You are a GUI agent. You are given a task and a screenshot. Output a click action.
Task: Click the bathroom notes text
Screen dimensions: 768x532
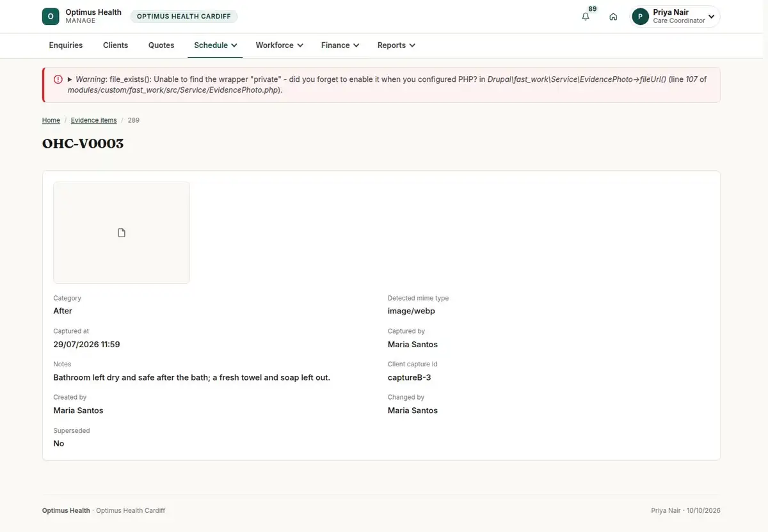[192, 377]
